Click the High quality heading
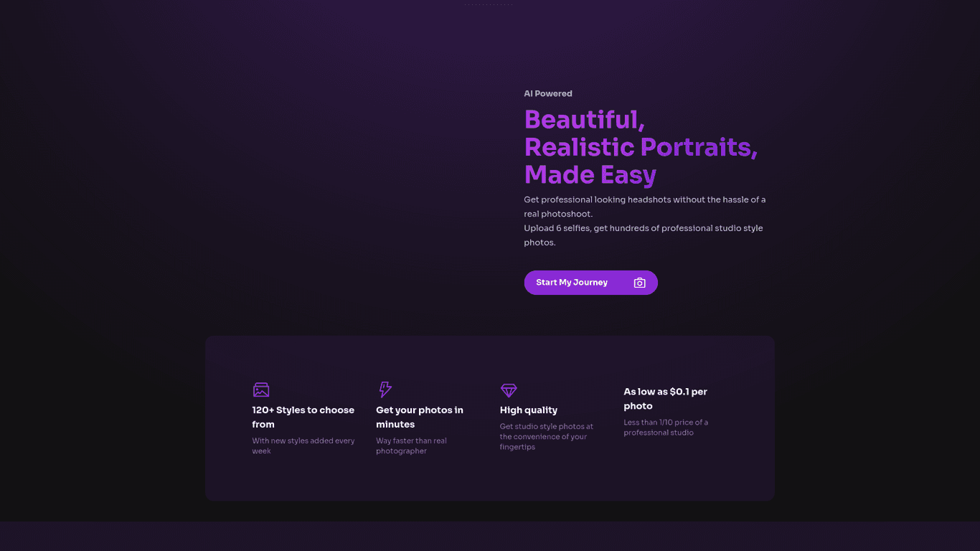The image size is (980, 551). click(x=529, y=410)
